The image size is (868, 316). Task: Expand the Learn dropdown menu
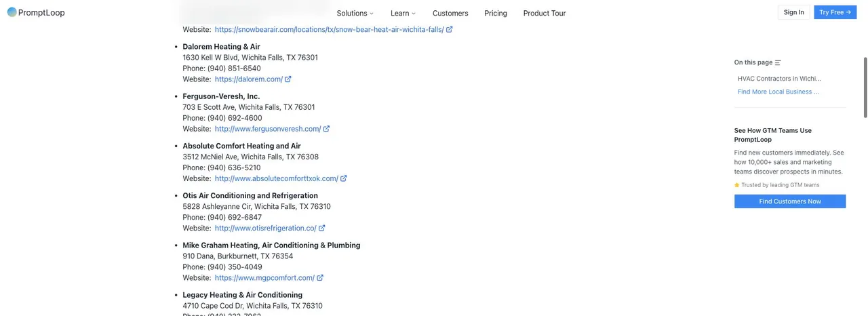pos(403,13)
